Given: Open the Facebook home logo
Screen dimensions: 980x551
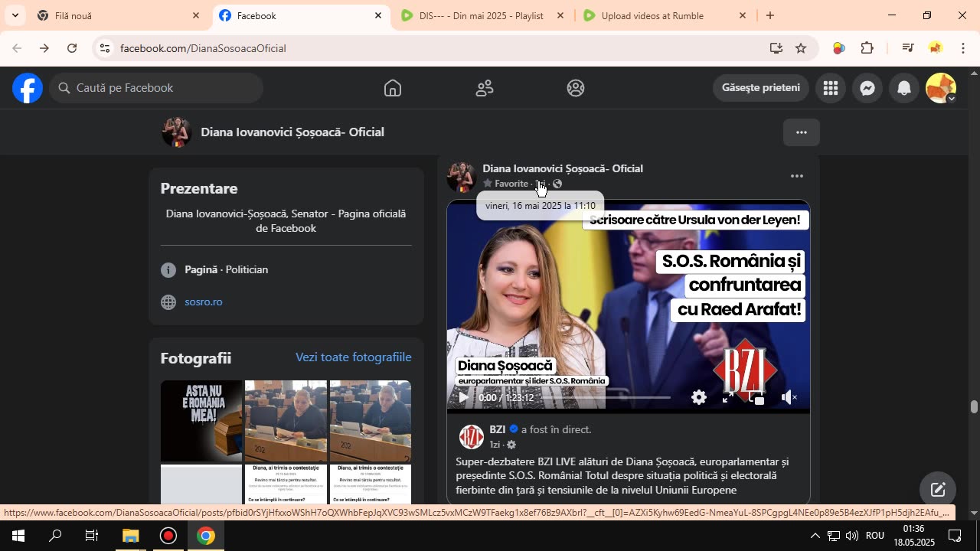Looking at the screenshot, I should click(27, 88).
